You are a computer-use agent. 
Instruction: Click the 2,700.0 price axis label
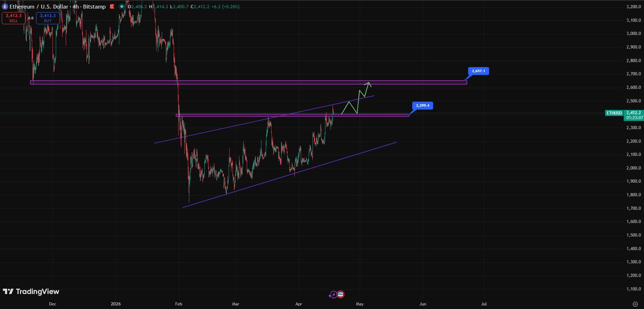click(634, 74)
